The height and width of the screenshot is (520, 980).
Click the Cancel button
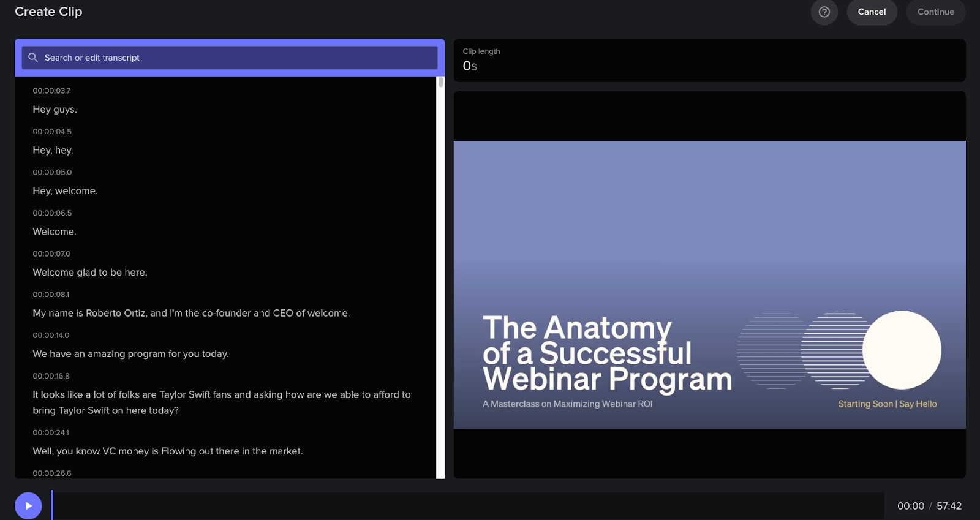[872, 12]
